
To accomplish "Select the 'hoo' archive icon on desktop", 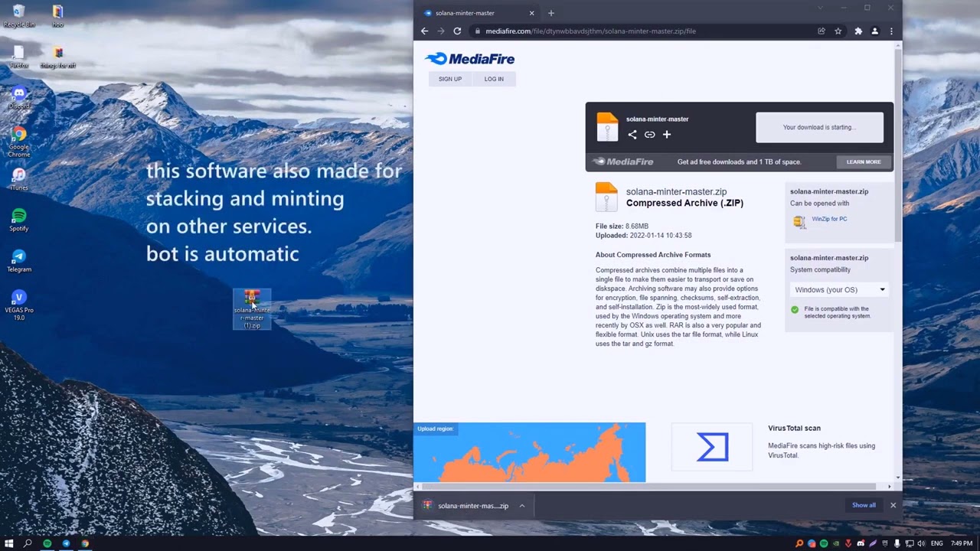I will (x=58, y=15).
